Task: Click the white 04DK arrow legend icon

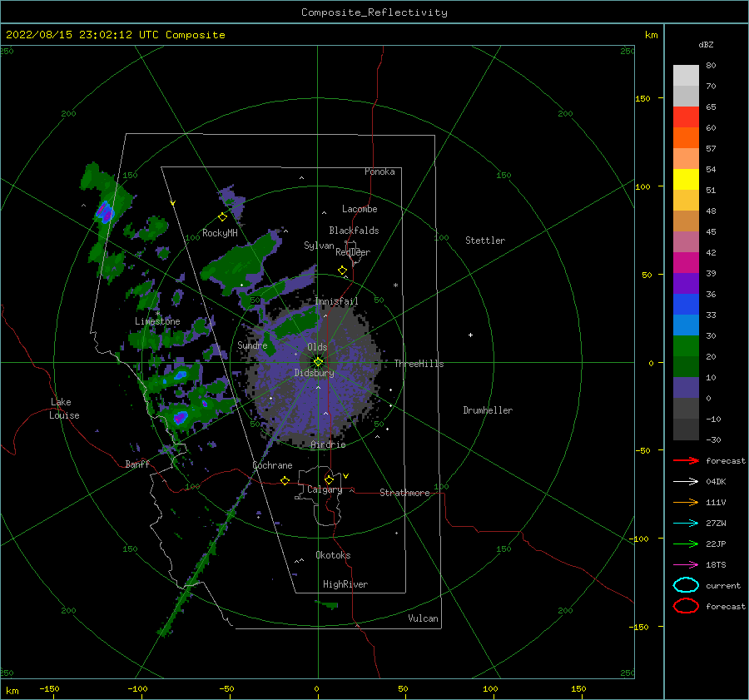Action: [x=686, y=481]
